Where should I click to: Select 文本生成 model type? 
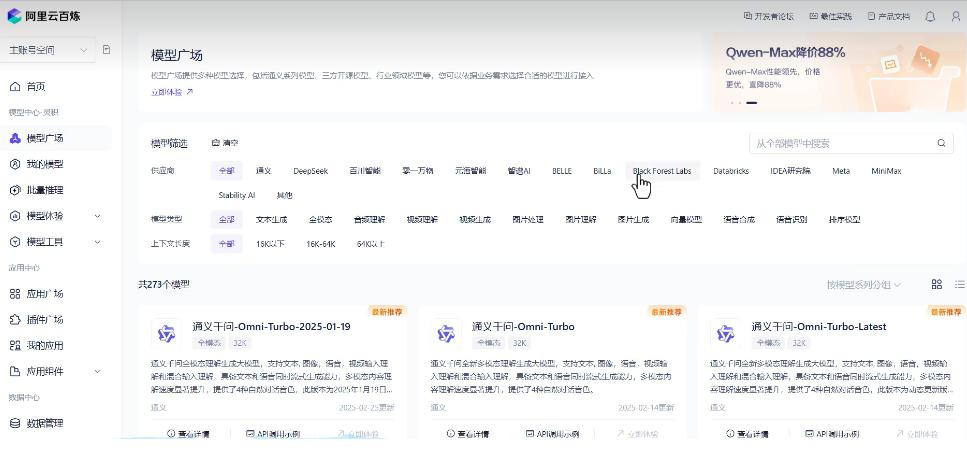pyautogui.click(x=271, y=219)
